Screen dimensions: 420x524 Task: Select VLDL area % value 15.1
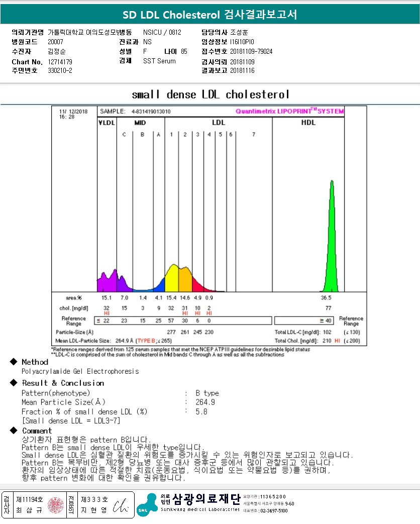click(107, 298)
